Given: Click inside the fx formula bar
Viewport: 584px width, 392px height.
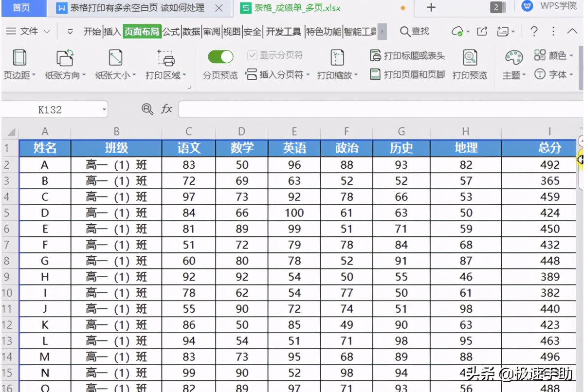Looking at the screenshot, I should pos(341,109).
